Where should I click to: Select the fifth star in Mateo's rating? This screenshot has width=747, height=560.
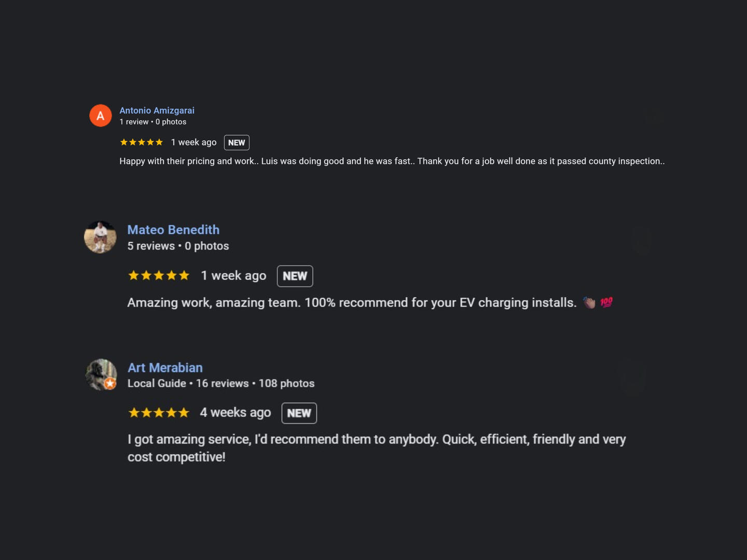click(185, 275)
